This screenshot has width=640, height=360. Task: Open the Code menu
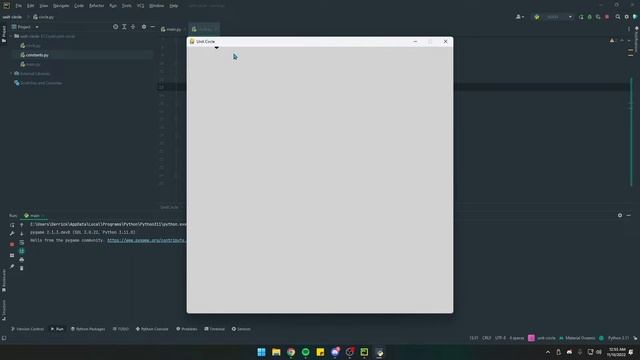point(79,6)
